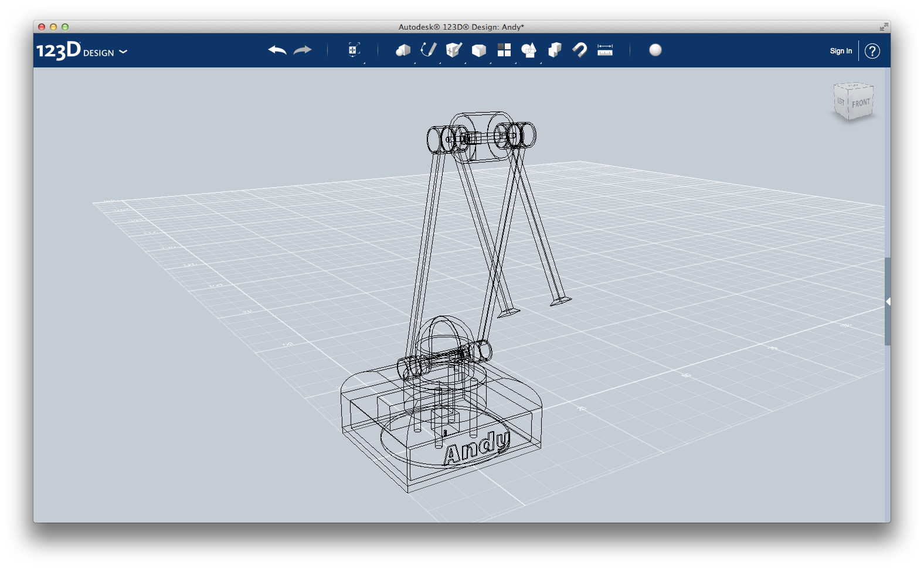The image size is (924, 569).
Task: Select the Sketch pencil tool
Action: click(x=429, y=50)
